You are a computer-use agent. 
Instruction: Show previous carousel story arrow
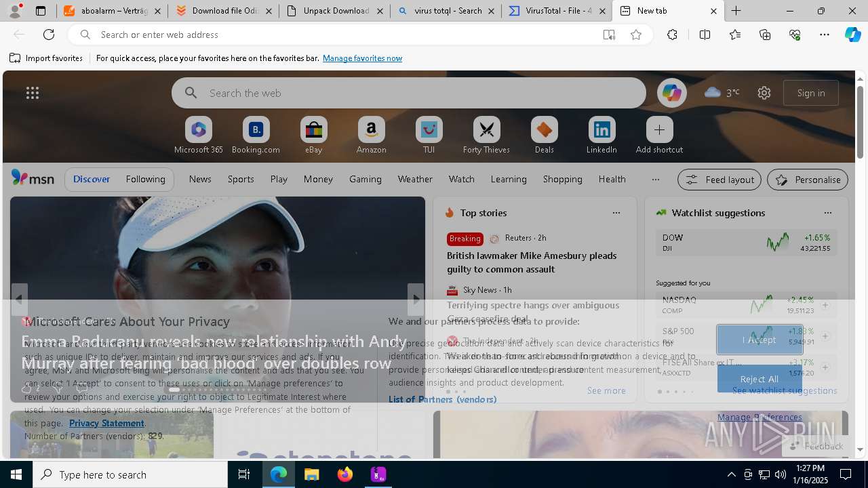tap(19, 298)
